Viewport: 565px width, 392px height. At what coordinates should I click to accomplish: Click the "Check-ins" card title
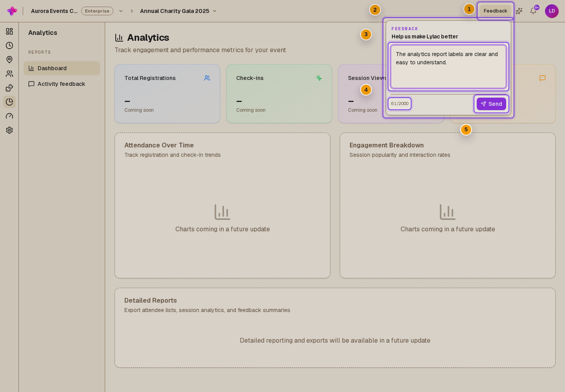(x=250, y=78)
